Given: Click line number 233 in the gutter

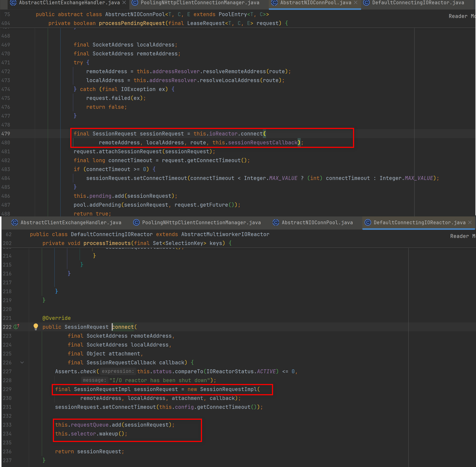Looking at the screenshot, I should pos(7,425).
